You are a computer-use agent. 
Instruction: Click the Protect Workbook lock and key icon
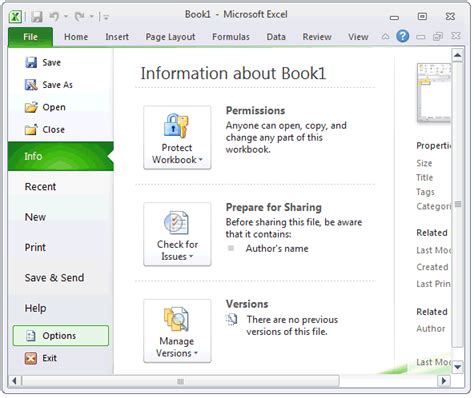click(x=176, y=126)
